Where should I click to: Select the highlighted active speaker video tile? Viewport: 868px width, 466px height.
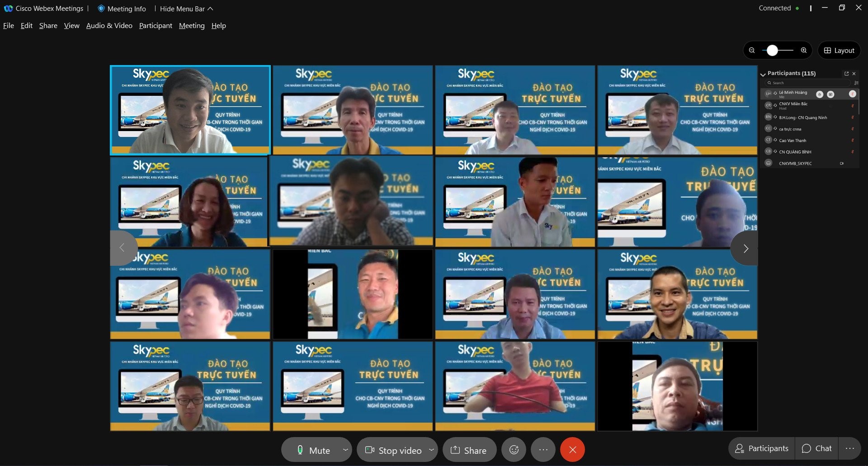click(190, 110)
